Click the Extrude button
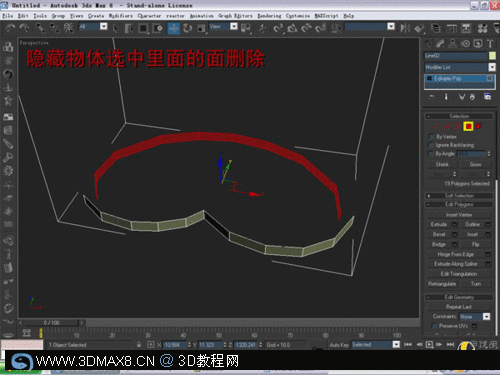Screen dimensions: 500x375 click(x=439, y=224)
